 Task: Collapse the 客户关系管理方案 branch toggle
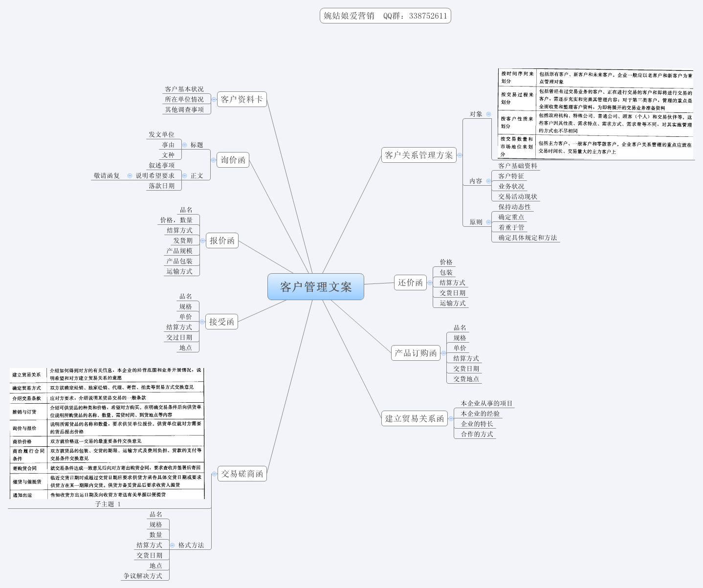coord(460,155)
